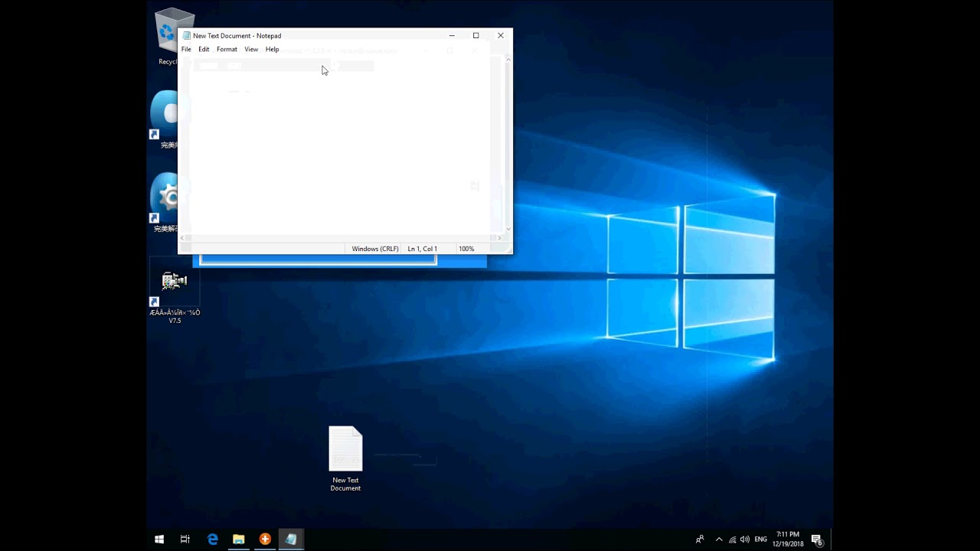Screen dimensions: 980x551
Task: Open Task View from the taskbar
Action: click(185, 540)
